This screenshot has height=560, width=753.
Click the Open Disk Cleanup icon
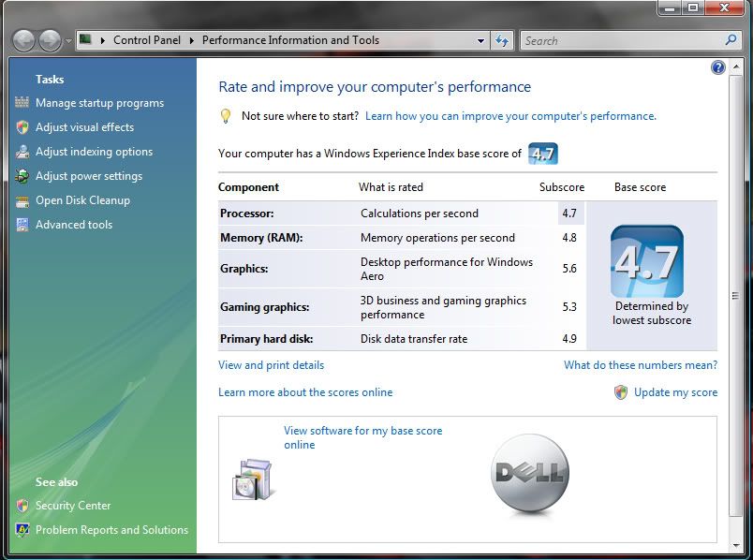tap(22, 200)
